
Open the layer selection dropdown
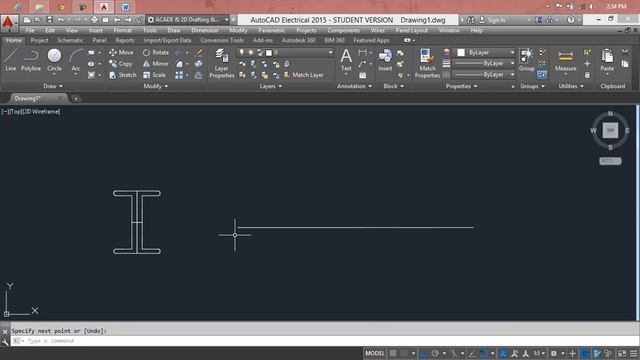coord(285,52)
